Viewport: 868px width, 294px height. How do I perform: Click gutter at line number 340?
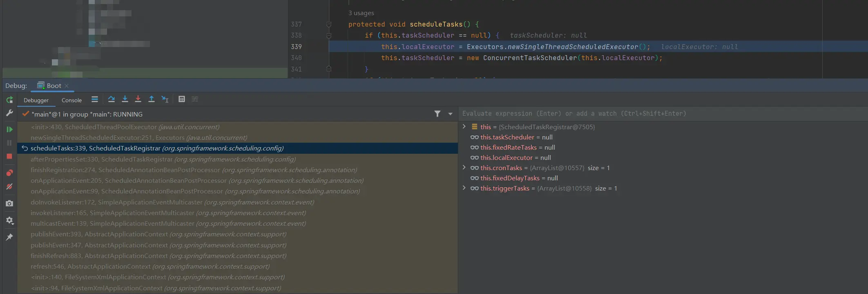point(296,58)
